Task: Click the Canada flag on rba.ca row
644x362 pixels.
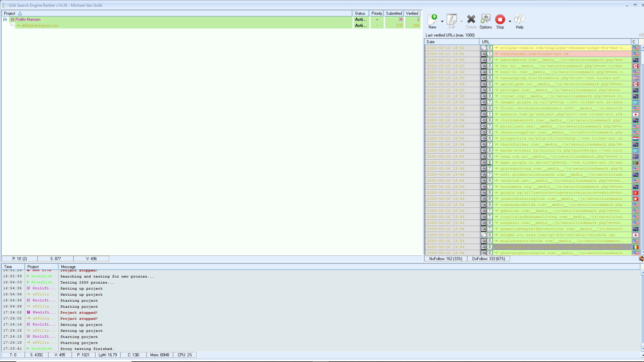Action: [636, 66]
